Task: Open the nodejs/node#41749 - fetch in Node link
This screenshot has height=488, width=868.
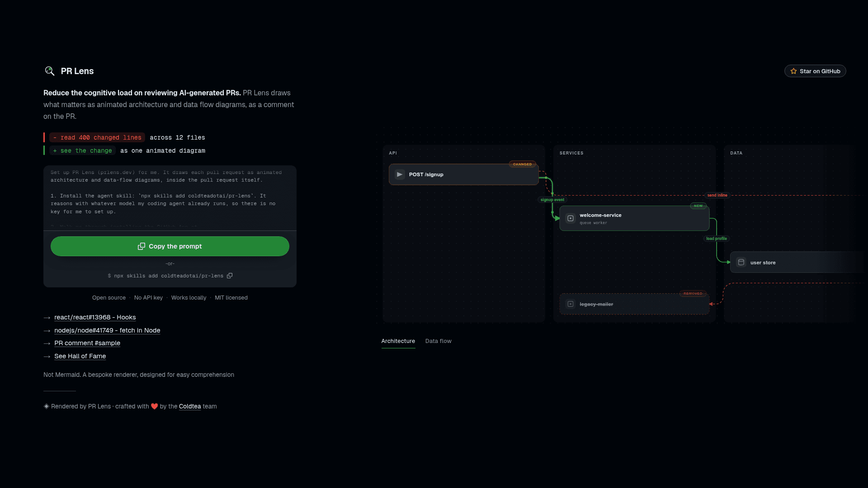Action: click(x=107, y=331)
